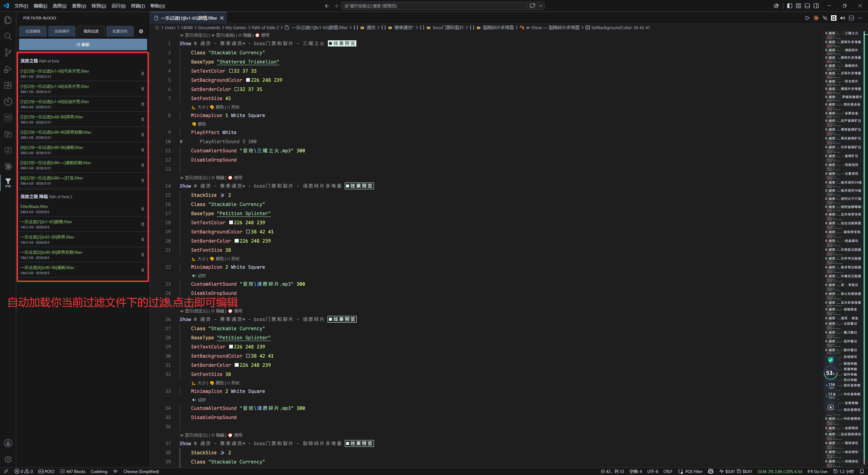The height and width of the screenshot is (475, 868).
Task: Open the Extensions view icon
Action: point(8,85)
